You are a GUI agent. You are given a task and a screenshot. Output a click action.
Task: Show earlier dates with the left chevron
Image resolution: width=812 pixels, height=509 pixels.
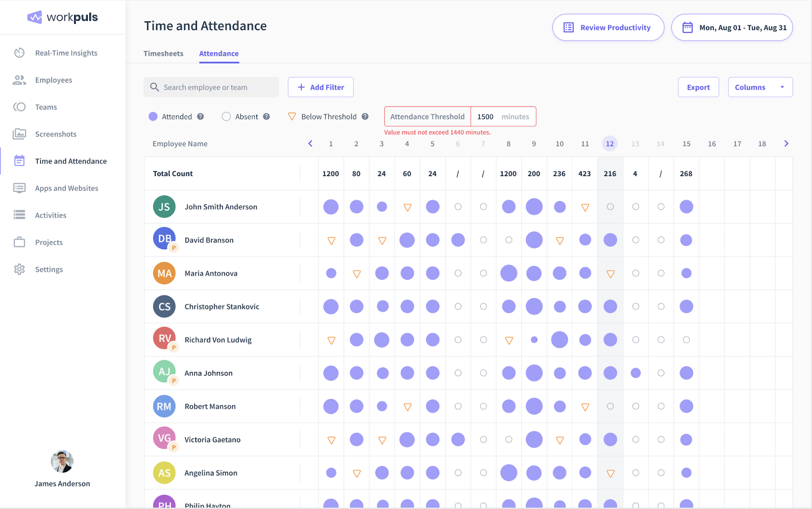pyautogui.click(x=310, y=144)
